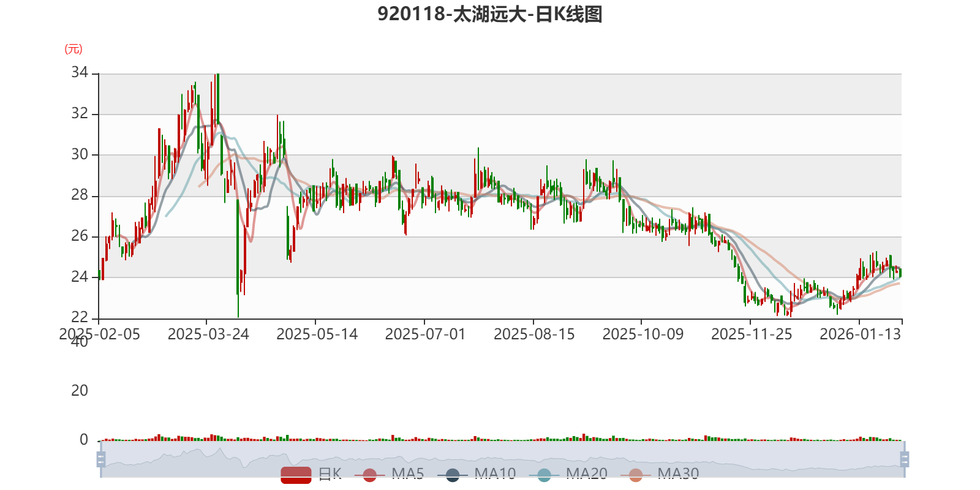Click the 2026-01-13 date axis label
Image resolution: width=980 pixels, height=490 pixels.
(860, 334)
